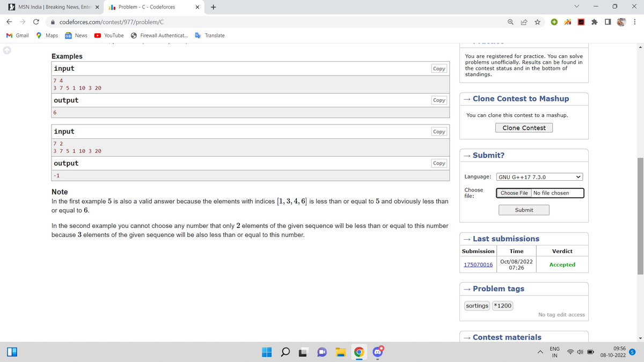Image resolution: width=644 pixels, height=362 pixels.
Task: Open Chrome's three-dot menu
Action: click(635, 22)
